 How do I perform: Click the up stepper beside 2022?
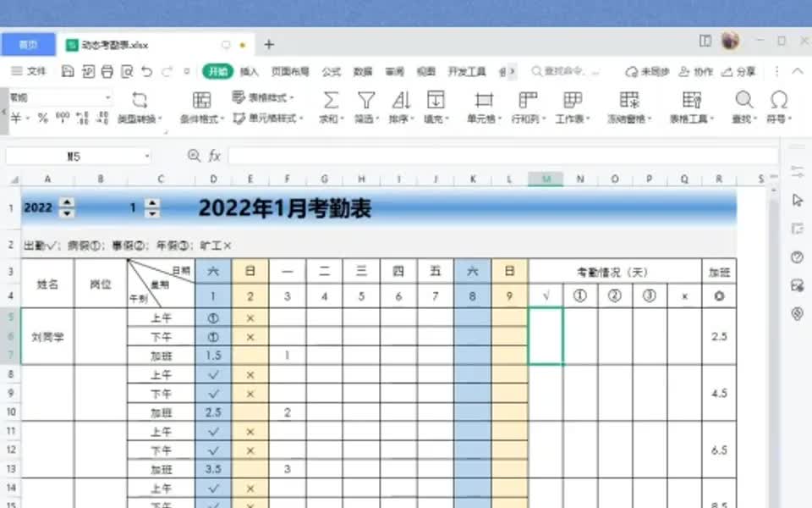coord(65,201)
